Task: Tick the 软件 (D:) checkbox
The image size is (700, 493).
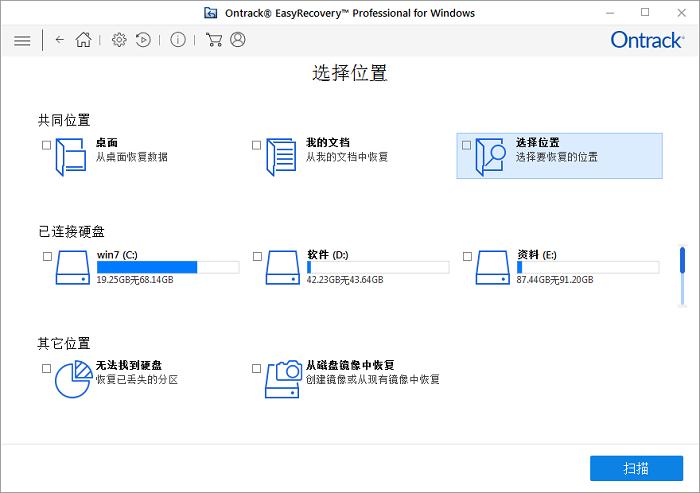Action: click(x=257, y=256)
